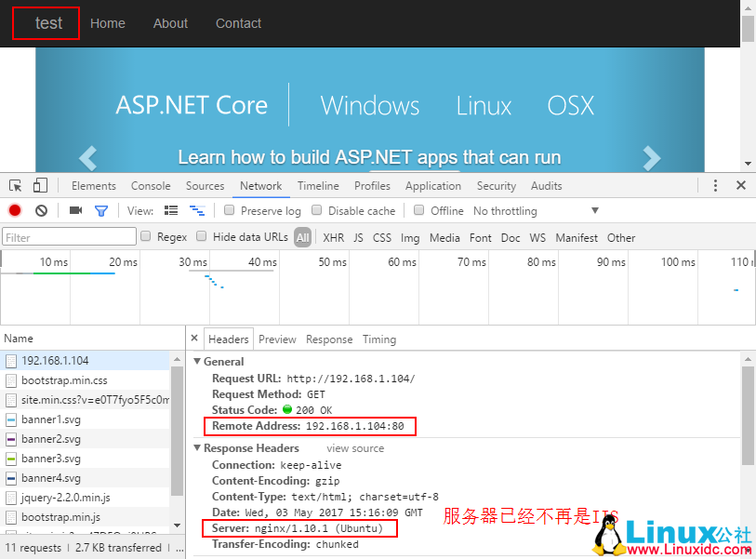Collapse the General section in Headers
Viewport: 756px width, 559px height.
pos(196,361)
